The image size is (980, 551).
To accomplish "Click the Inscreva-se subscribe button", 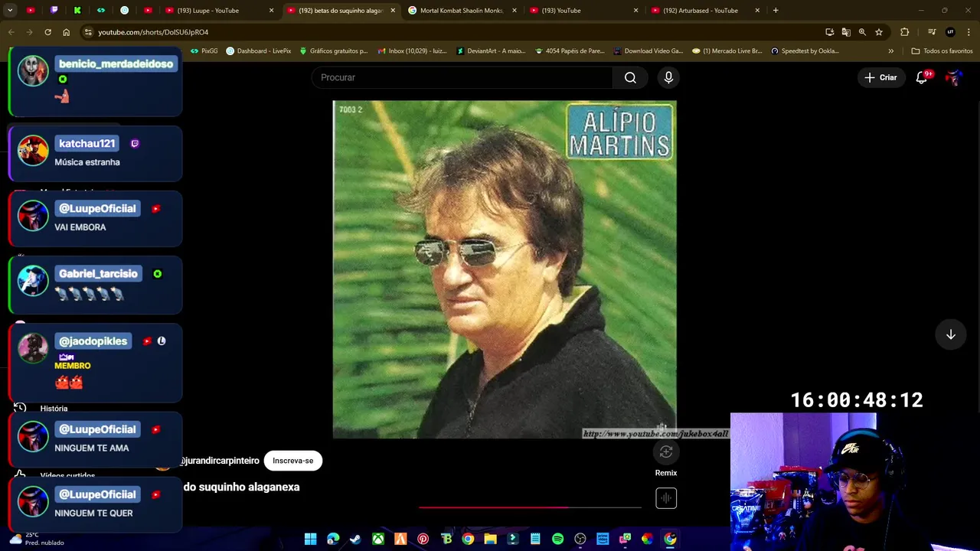I will (x=292, y=461).
